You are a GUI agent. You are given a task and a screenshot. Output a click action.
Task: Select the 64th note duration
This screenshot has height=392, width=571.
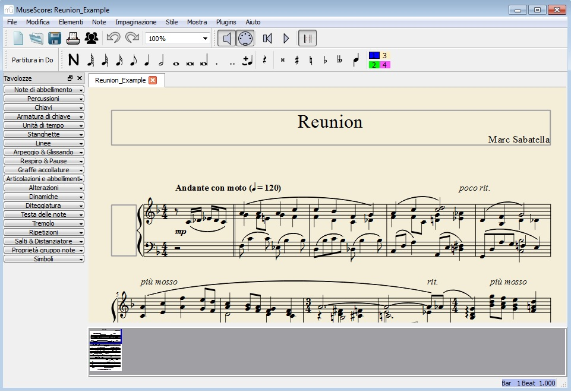click(x=91, y=60)
